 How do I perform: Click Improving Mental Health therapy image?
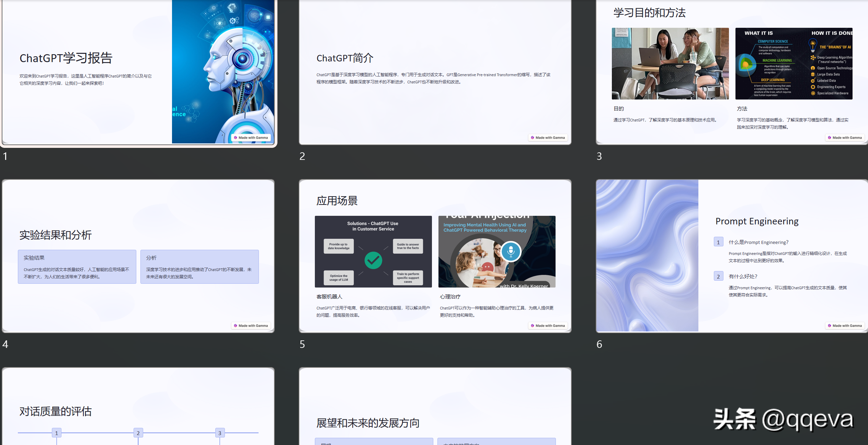(497, 251)
